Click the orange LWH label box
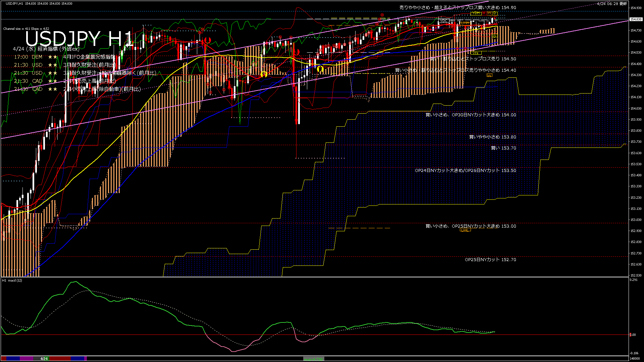The image size is (644, 362). pos(465,23)
